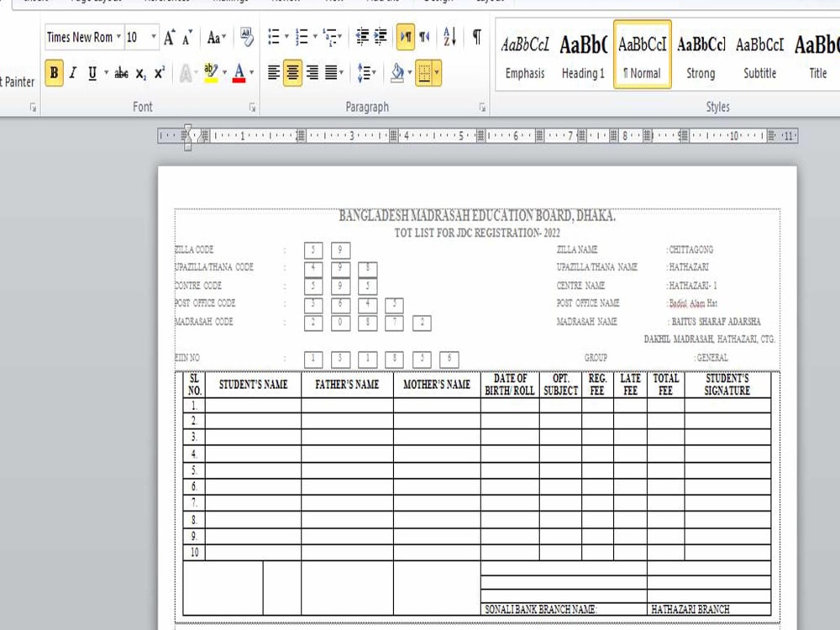
Task: Apply the Emphasis style
Action: pos(525,56)
